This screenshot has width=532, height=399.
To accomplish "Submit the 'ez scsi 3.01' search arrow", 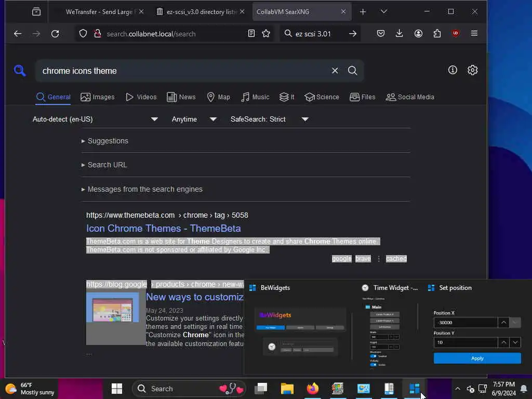I will point(353,34).
